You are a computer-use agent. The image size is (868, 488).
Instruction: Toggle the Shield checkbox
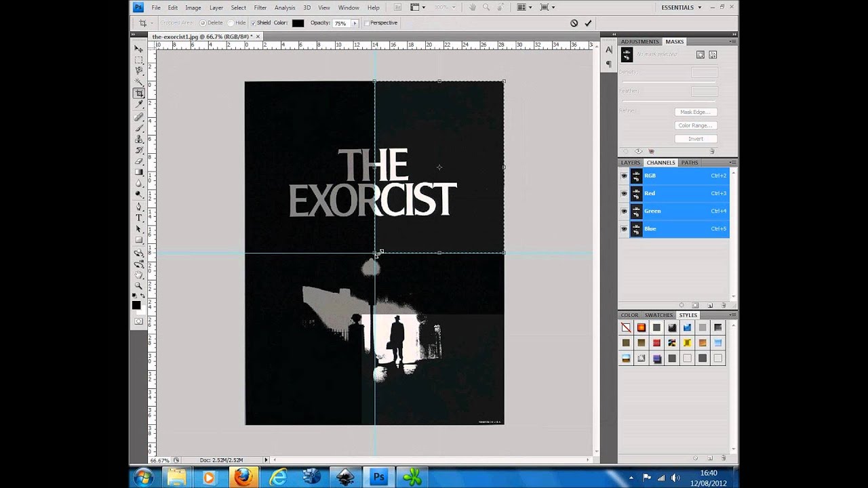tap(254, 23)
